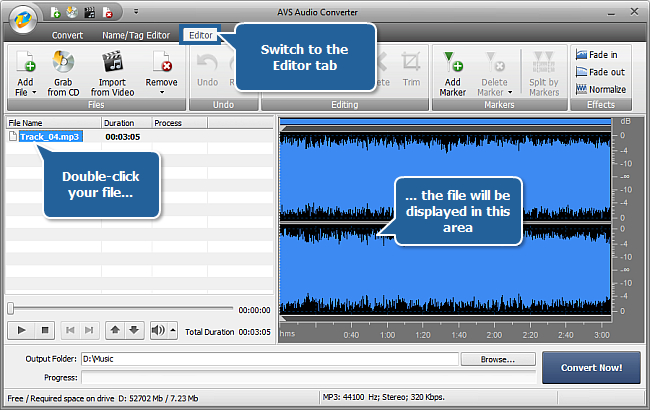Click Grab from CD

tap(63, 74)
